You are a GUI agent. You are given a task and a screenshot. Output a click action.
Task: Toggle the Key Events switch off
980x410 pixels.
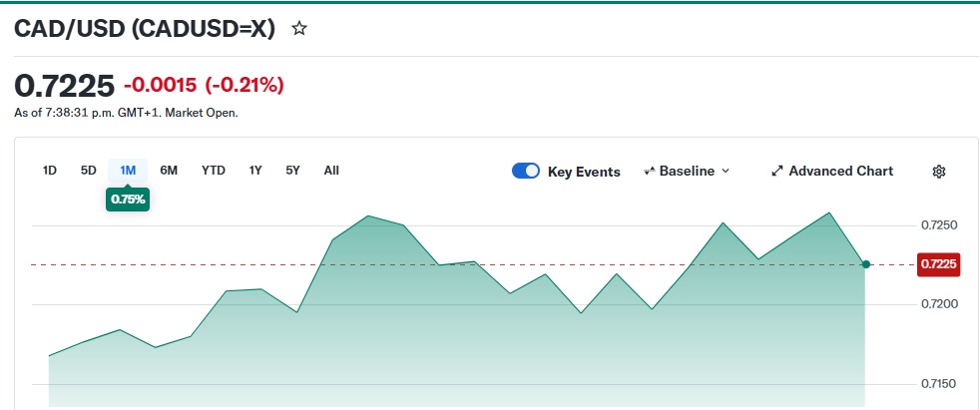pos(526,171)
